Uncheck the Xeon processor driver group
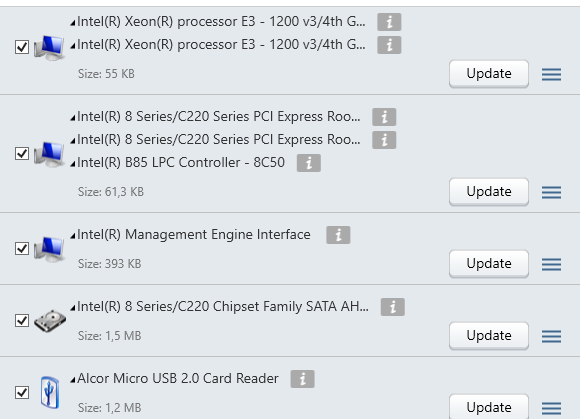The image size is (580, 419). tap(22, 47)
